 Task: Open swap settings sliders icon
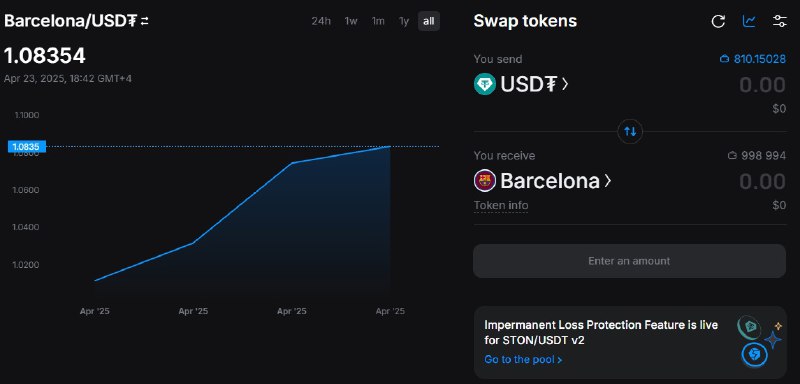point(780,21)
